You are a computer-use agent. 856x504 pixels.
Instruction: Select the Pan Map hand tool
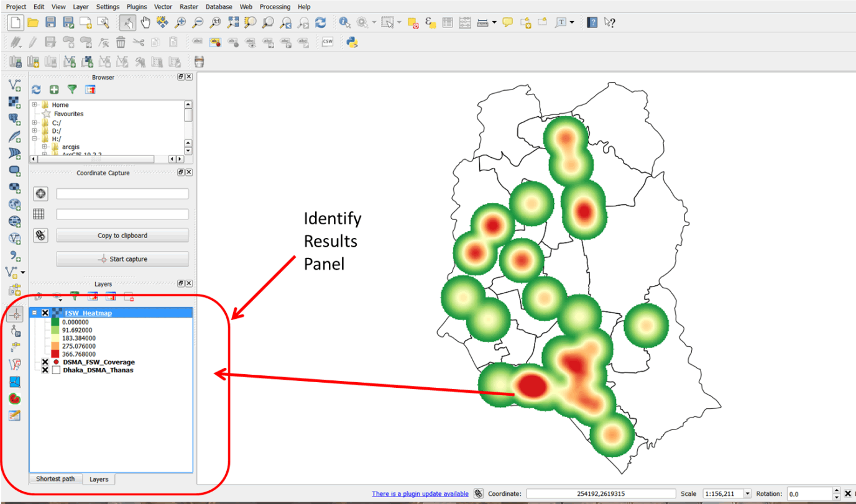(x=145, y=22)
